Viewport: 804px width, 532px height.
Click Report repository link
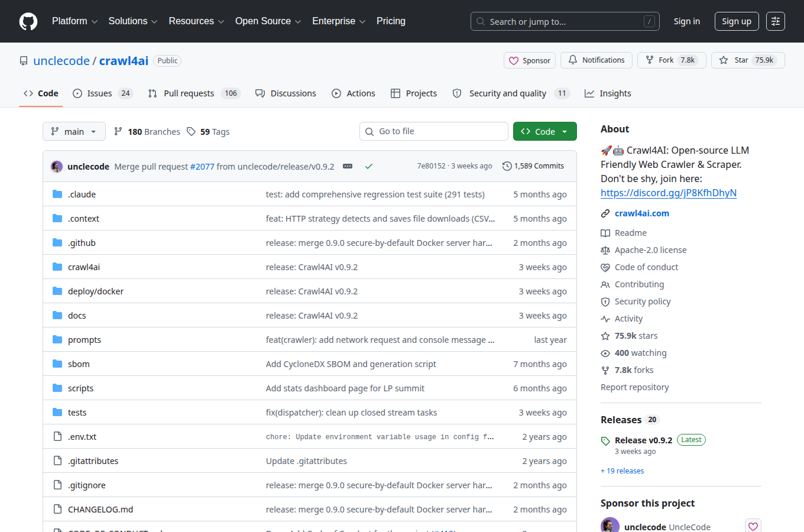(x=635, y=387)
